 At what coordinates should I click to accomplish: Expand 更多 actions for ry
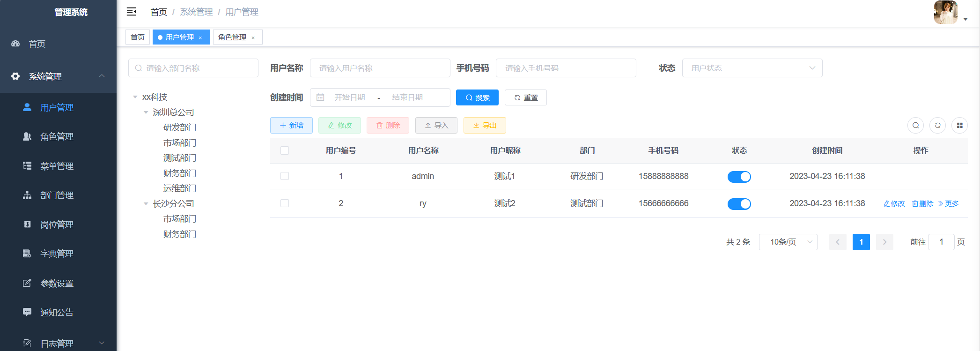948,203
